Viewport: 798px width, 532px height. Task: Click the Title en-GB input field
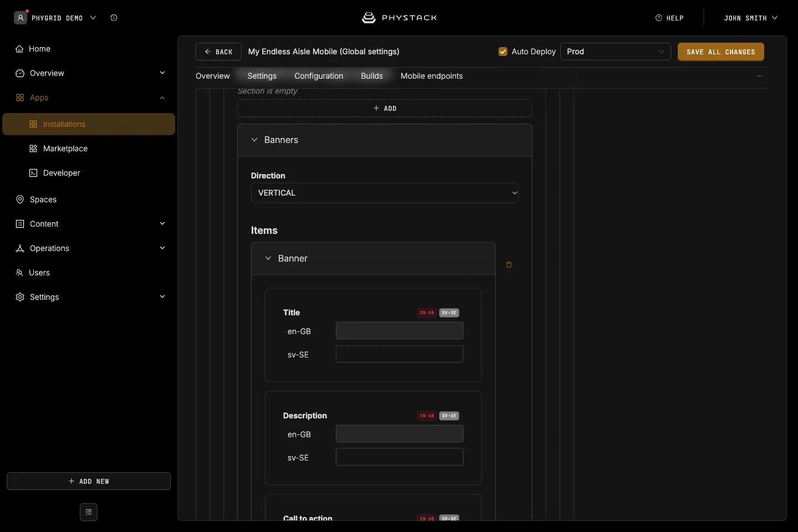pos(400,331)
